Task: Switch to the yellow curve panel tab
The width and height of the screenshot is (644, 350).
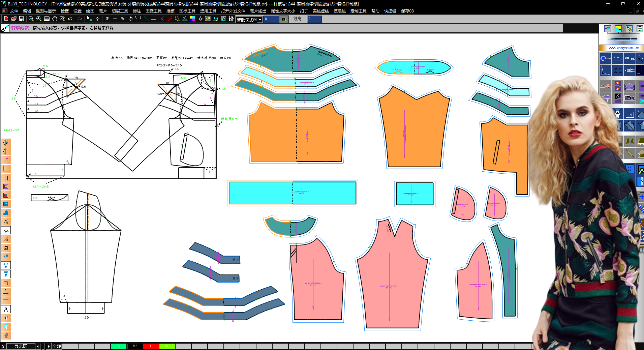Action: pyautogui.click(x=618, y=29)
